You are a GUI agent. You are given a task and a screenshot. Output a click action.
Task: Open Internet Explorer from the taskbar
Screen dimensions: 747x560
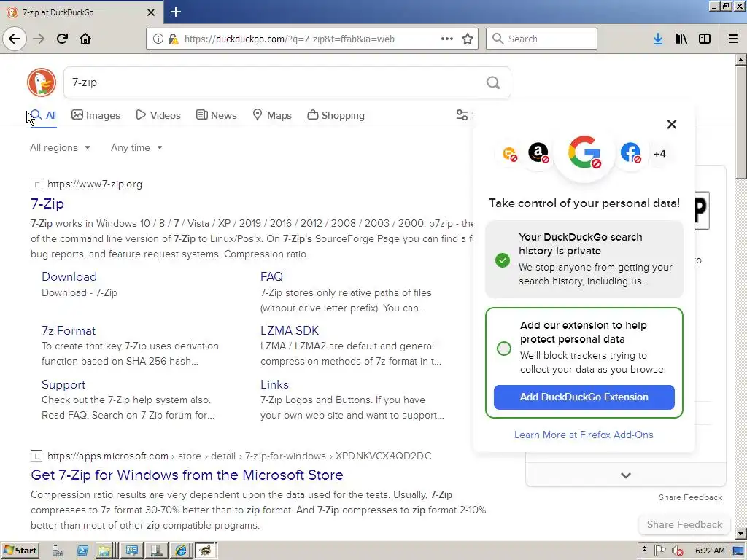(181, 551)
